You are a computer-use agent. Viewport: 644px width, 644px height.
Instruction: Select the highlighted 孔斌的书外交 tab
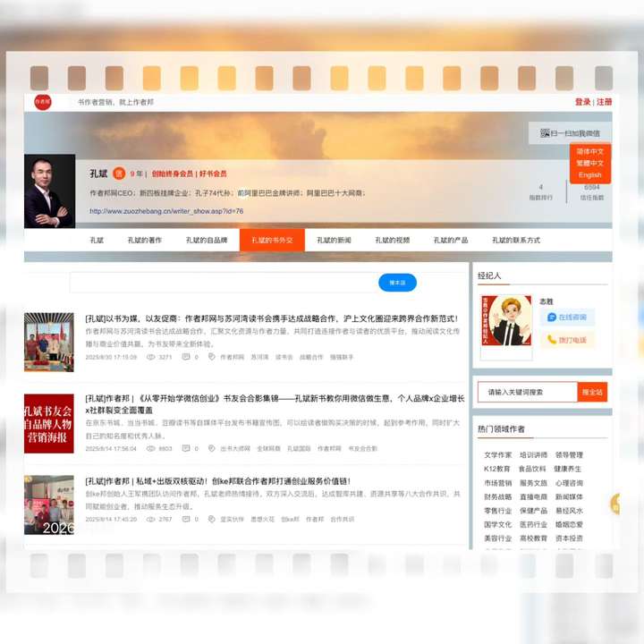pyautogui.click(x=272, y=241)
